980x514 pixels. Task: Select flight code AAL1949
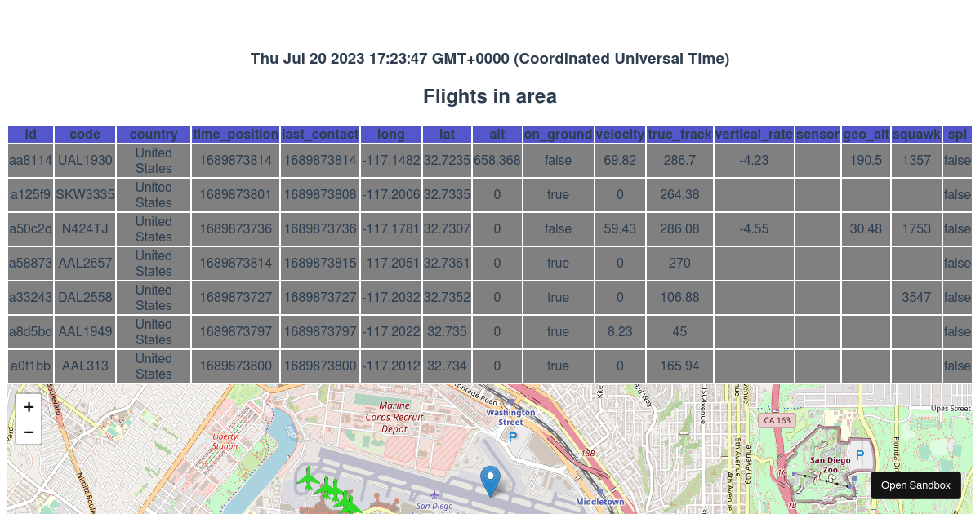tap(85, 332)
